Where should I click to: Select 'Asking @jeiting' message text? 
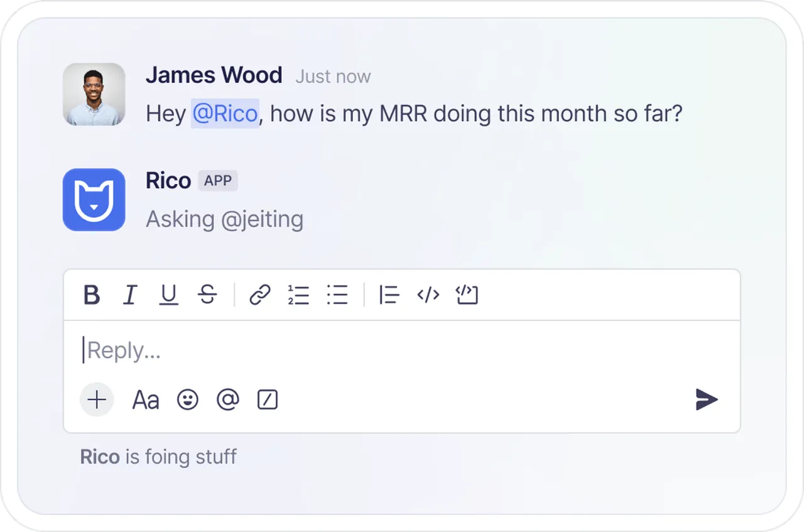225,219
